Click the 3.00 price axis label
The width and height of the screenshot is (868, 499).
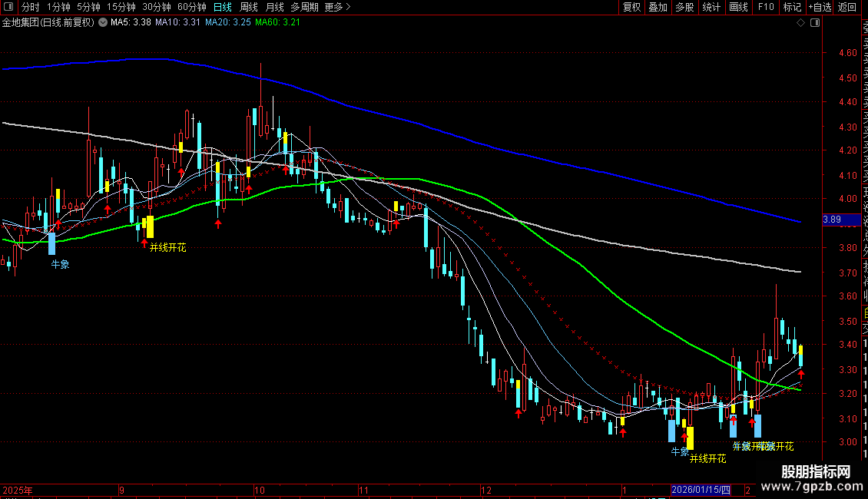[848, 441]
